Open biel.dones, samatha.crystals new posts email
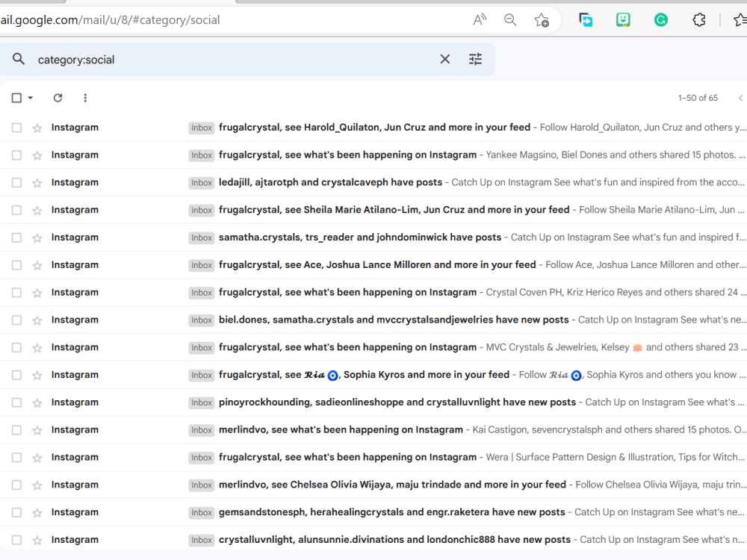The width and height of the screenshot is (747, 560). click(x=373, y=320)
